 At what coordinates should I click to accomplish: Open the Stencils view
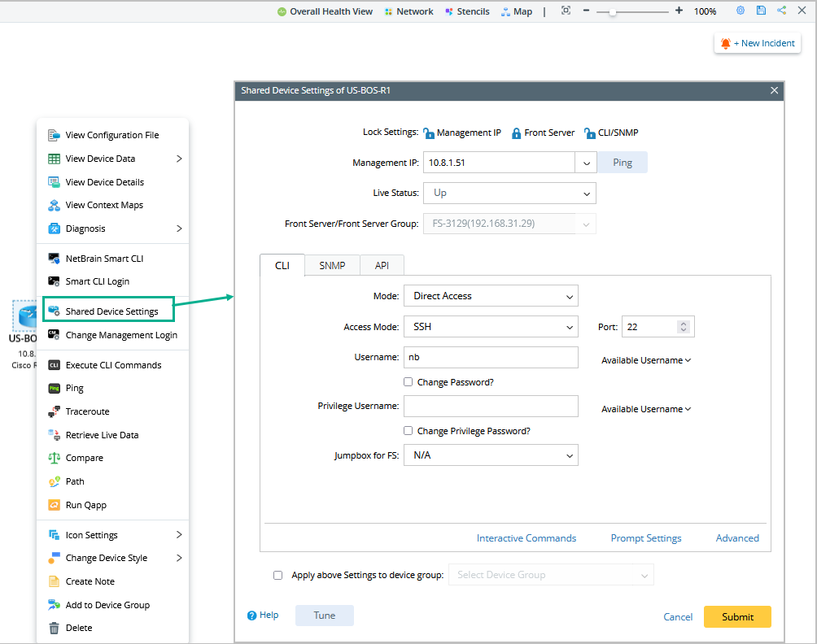[x=467, y=11]
